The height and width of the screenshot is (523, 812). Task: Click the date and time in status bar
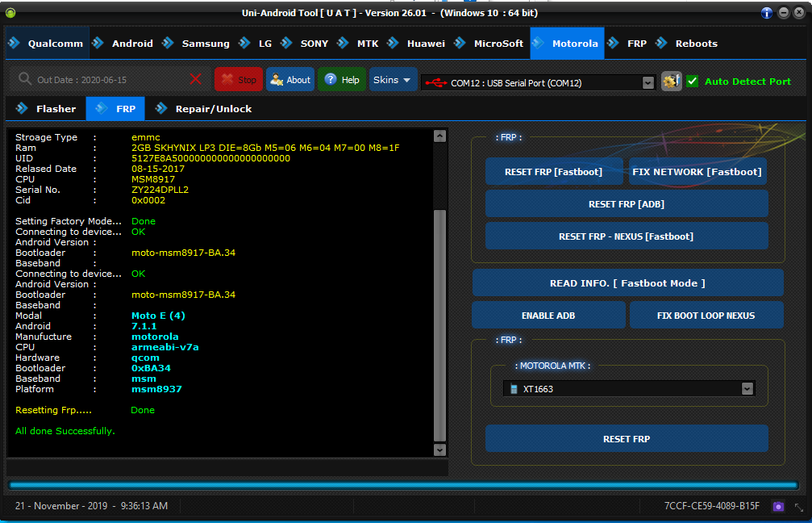pos(92,506)
